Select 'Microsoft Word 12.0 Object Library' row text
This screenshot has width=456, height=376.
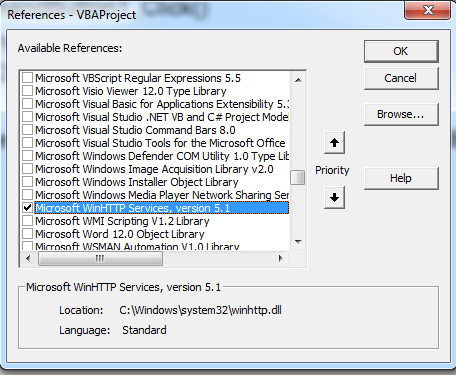[x=120, y=234]
